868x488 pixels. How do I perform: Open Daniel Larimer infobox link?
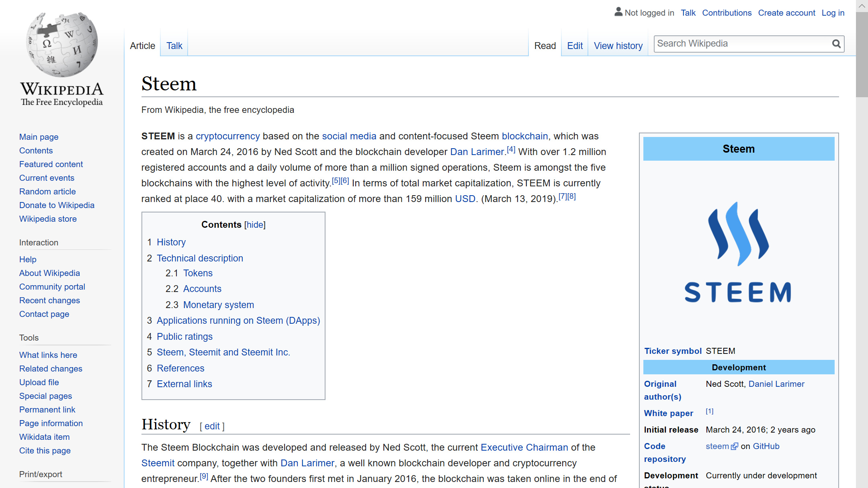point(776,384)
